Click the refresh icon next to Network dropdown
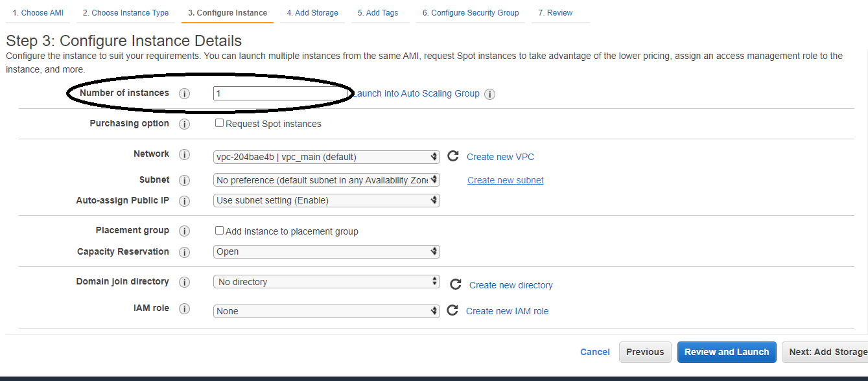The image size is (868, 381). 452,156
